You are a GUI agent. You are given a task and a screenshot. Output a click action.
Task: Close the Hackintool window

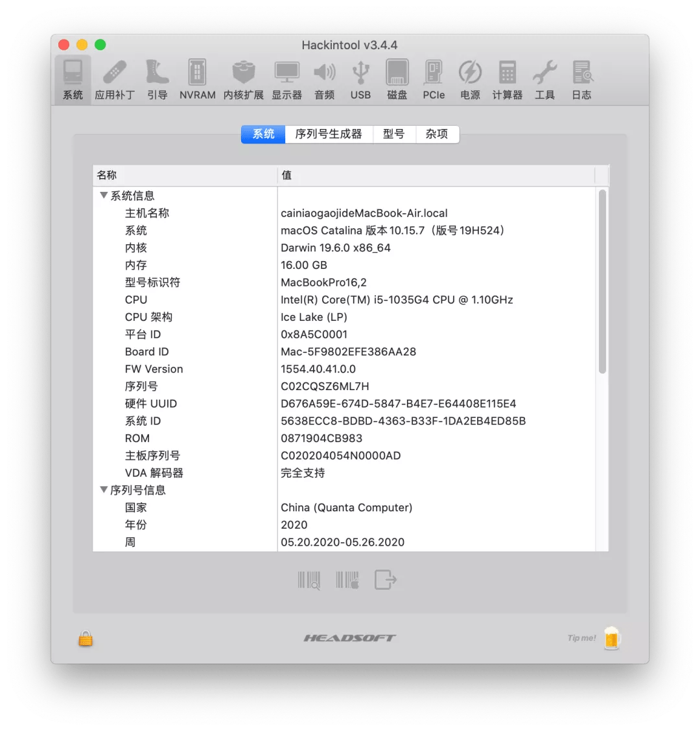point(64,45)
